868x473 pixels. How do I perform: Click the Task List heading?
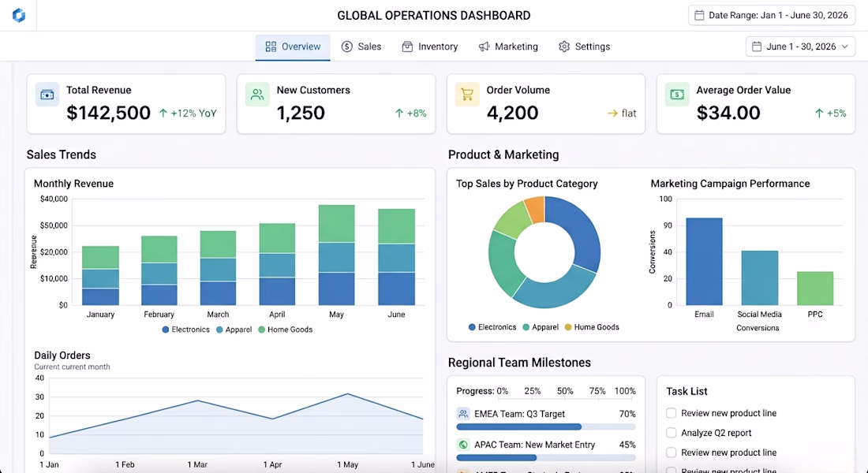pos(687,391)
